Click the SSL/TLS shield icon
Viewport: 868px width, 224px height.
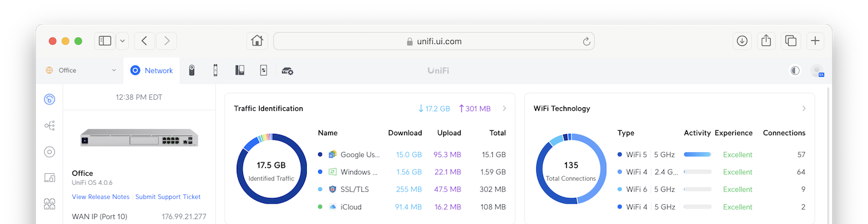(332, 189)
